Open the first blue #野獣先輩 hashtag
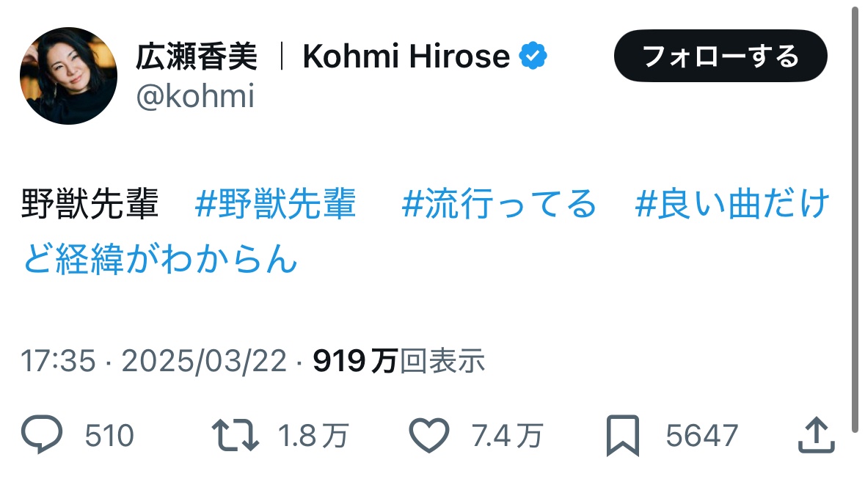Image resolution: width=865 pixels, height=504 pixels. point(276,204)
